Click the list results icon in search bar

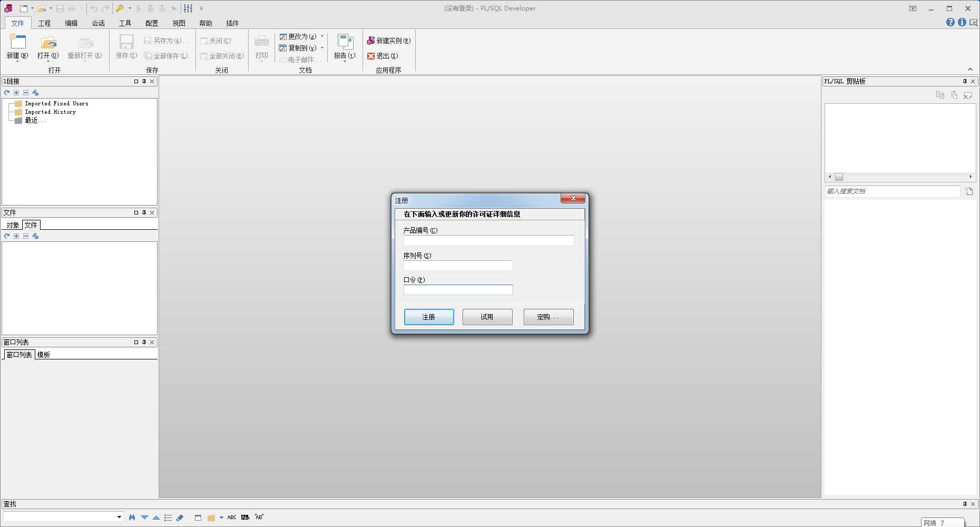(168, 518)
